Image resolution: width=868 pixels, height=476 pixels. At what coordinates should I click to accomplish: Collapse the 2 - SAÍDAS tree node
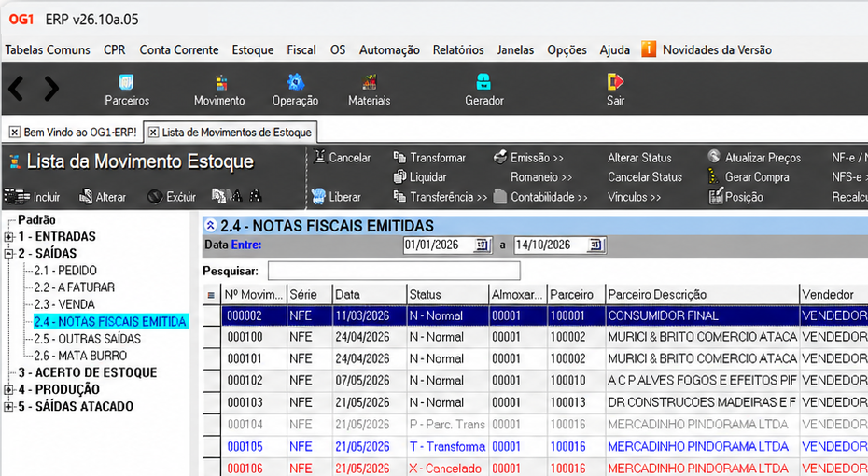(8, 254)
